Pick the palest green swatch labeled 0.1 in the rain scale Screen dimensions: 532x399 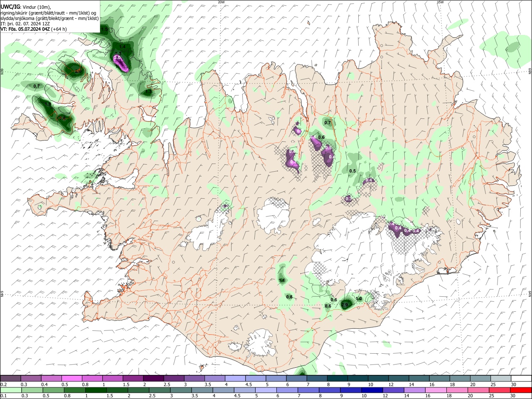click(x=10, y=390)
